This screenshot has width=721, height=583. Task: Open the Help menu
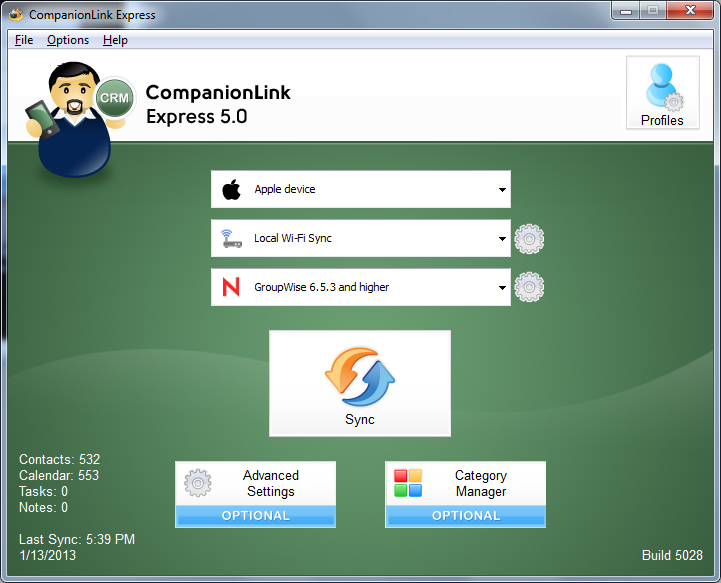115,40
